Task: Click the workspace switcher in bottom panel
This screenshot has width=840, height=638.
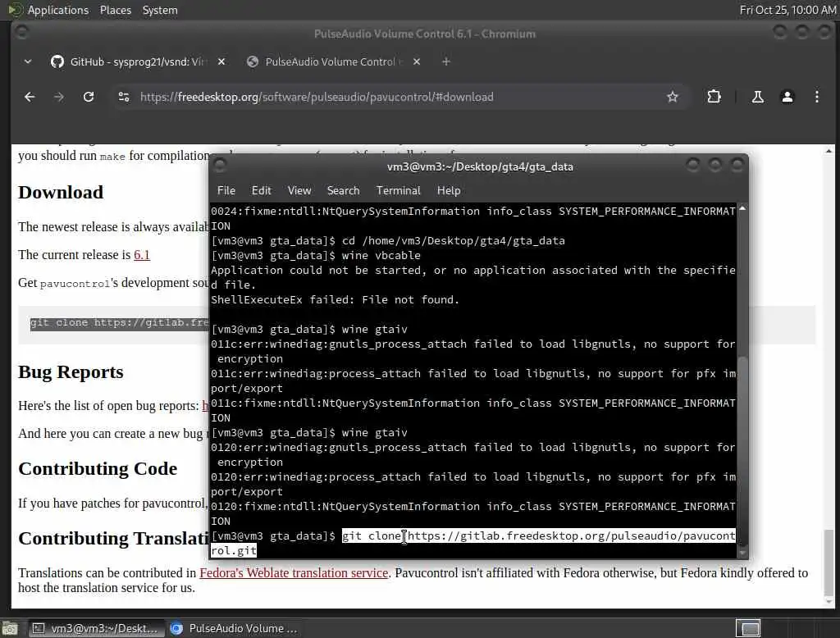Action: 750,628
